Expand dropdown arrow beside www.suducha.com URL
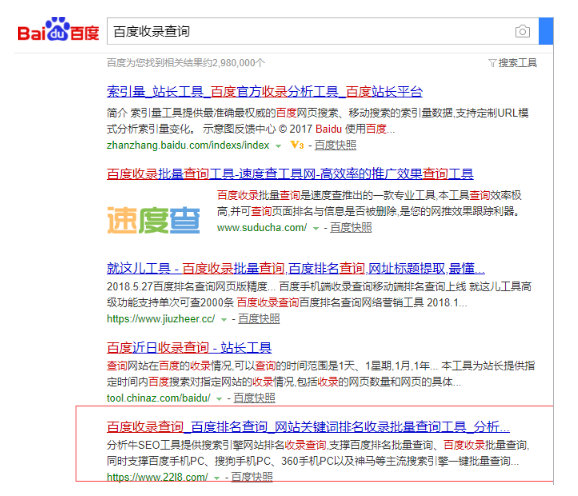The image size is (578, 496). click(x=316, y=228)
